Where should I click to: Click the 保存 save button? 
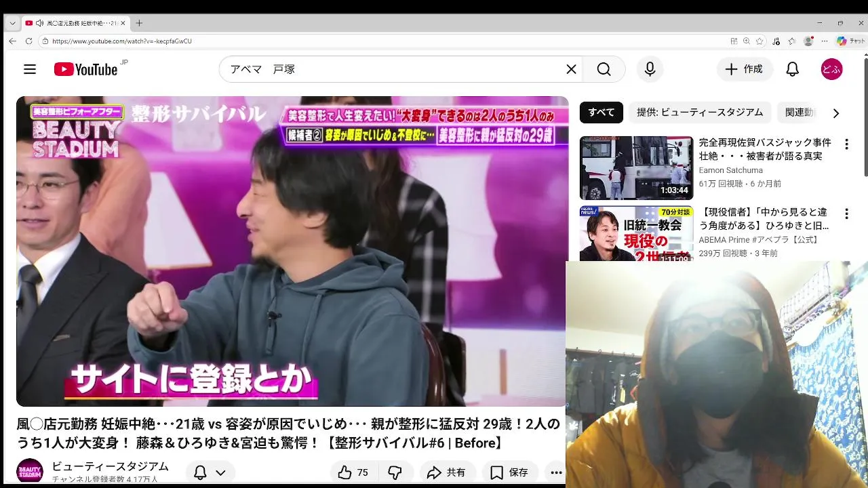pyautogui.click(x=509, y=472)
